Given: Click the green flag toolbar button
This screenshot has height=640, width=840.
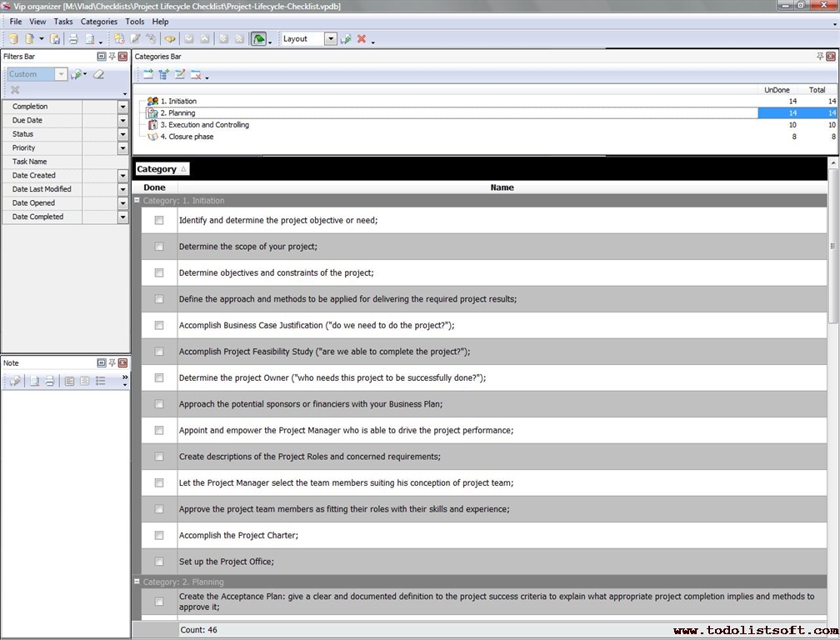Looking at the screenshot, I should (259, 39).
